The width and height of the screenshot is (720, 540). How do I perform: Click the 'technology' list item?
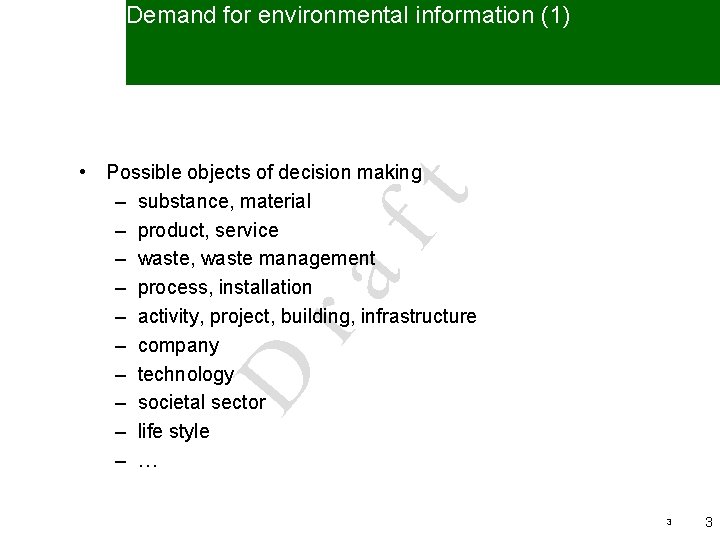coord(185,374)
